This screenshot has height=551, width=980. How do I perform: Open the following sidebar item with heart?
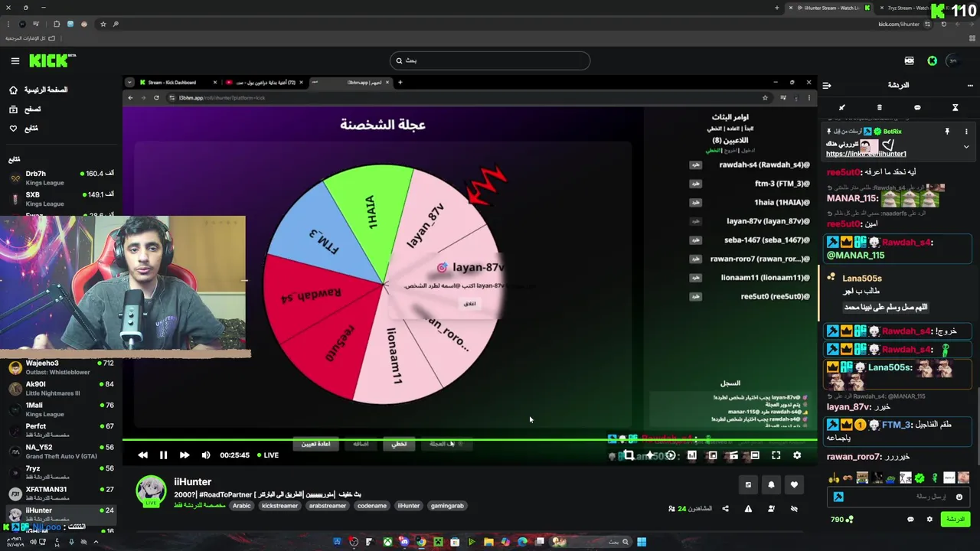click(24, 129)
